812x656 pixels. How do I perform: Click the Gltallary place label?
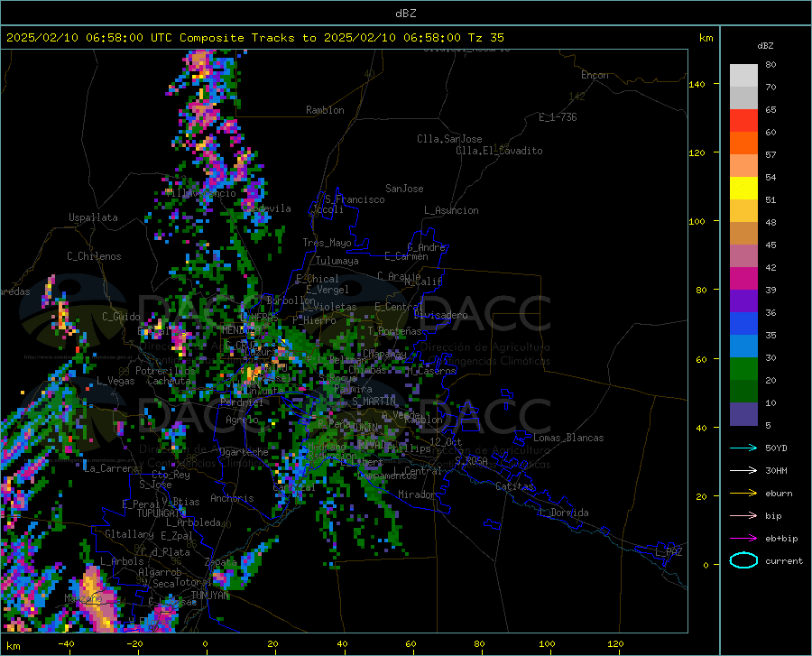click(x=129, y=534)
